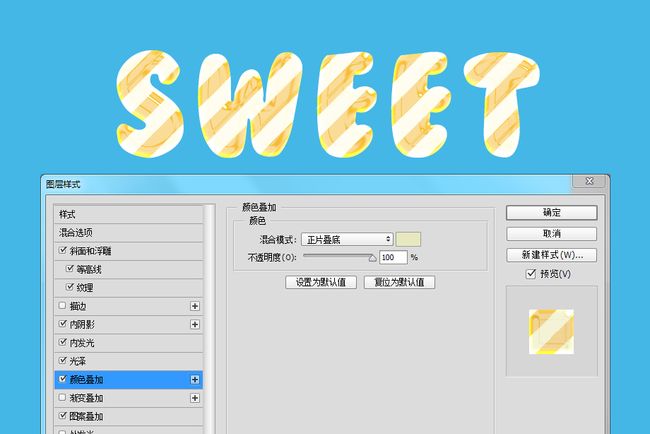Uncheck the 内发光 effect

point(63,342)
